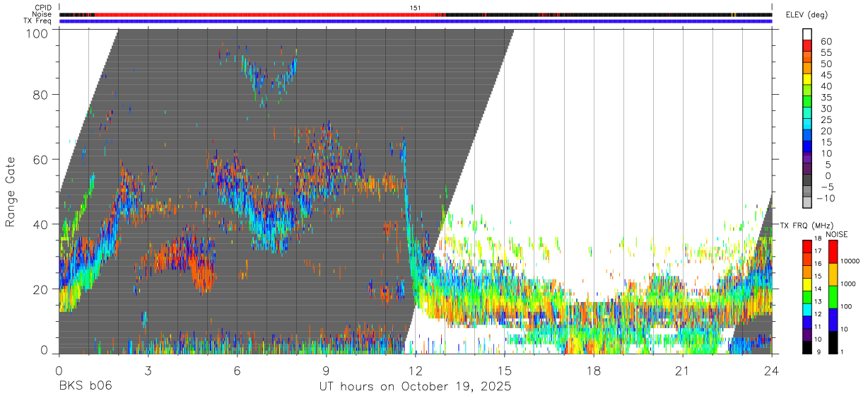Click the 'NOISE' colorbar title

coord(835,234)
